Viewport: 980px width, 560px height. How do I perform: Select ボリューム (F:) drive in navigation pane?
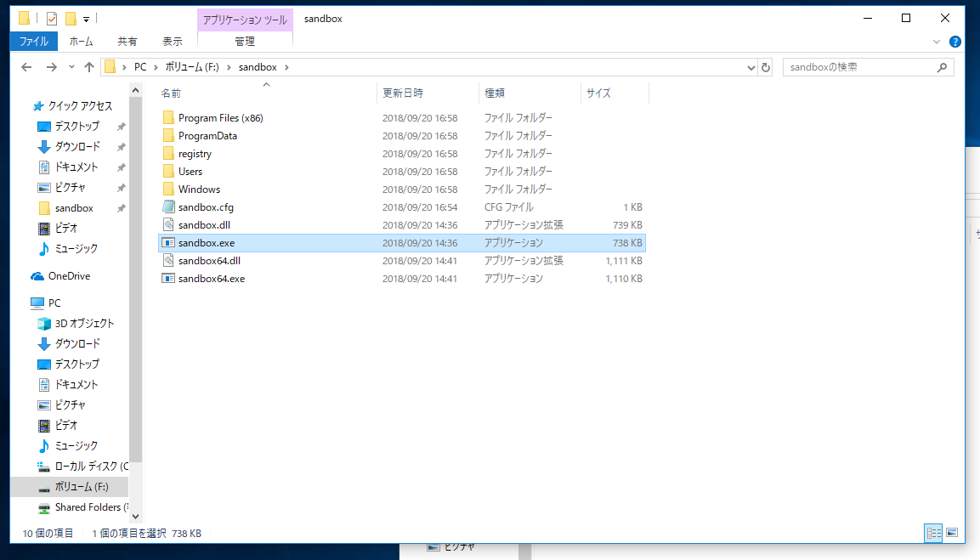tap(82, 487)
